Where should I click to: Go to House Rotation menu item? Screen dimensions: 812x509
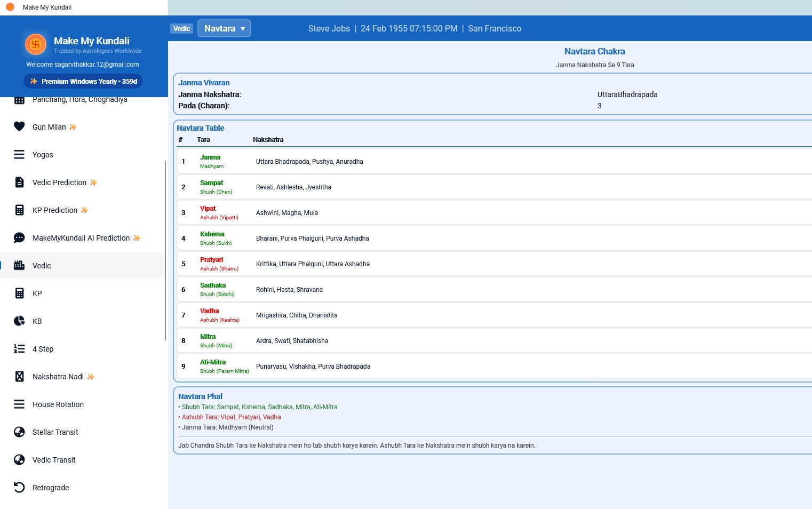coord(84,404)
